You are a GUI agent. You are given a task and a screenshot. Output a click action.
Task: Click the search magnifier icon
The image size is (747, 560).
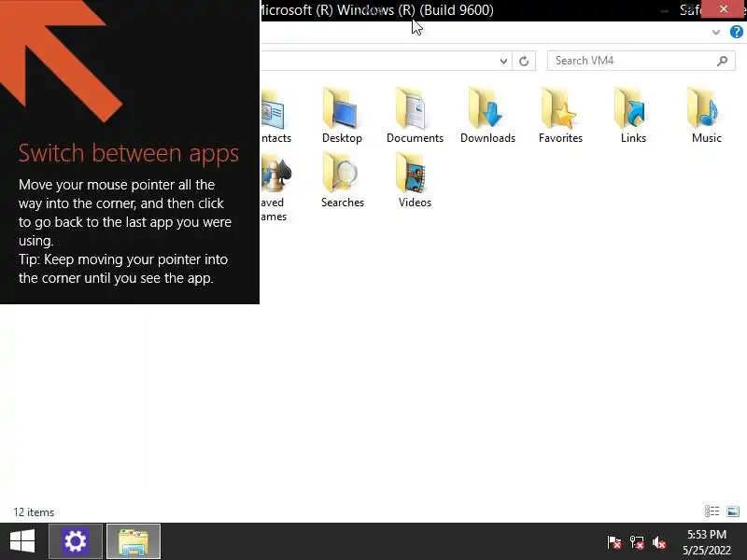[x=722, y=61]
